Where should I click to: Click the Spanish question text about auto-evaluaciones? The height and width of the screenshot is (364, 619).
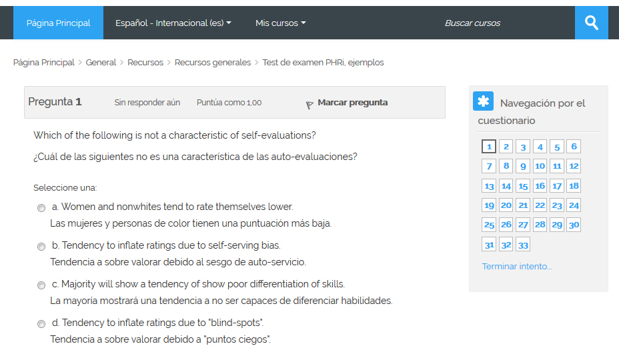click(195, 157)
